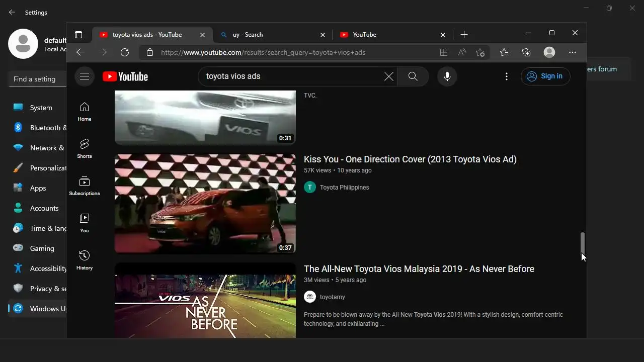The image size is (644, 362).
Task: Click Toyota Philippines channel avatar
Action: point(310,188)
